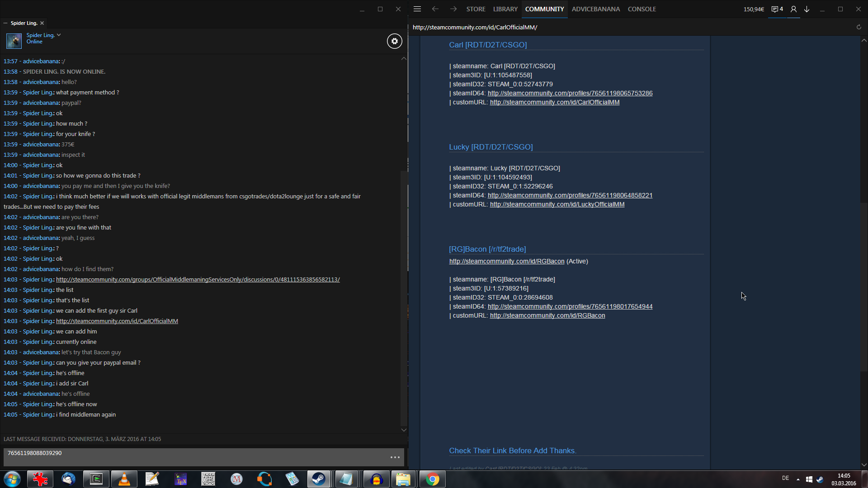Expand Spider Ling. name dropdown
Image resolution: width=868 pixels, height=488 pixels.
(x=59, y=35)
